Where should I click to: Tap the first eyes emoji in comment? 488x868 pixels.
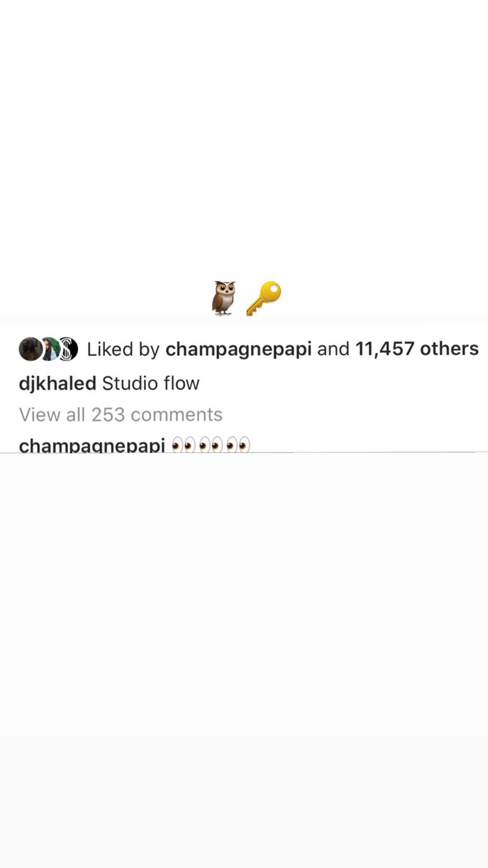[183, 445]
